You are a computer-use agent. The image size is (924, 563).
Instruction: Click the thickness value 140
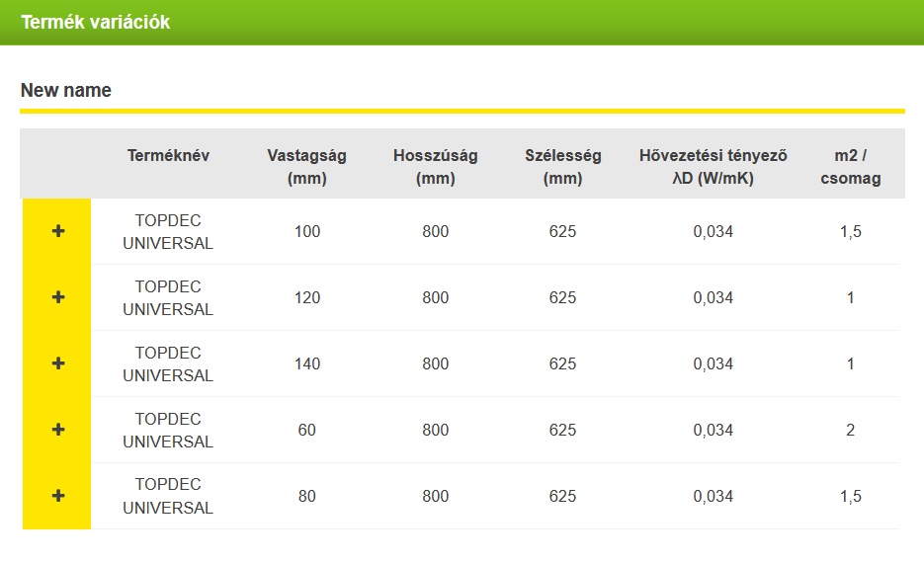coord(307,363)
